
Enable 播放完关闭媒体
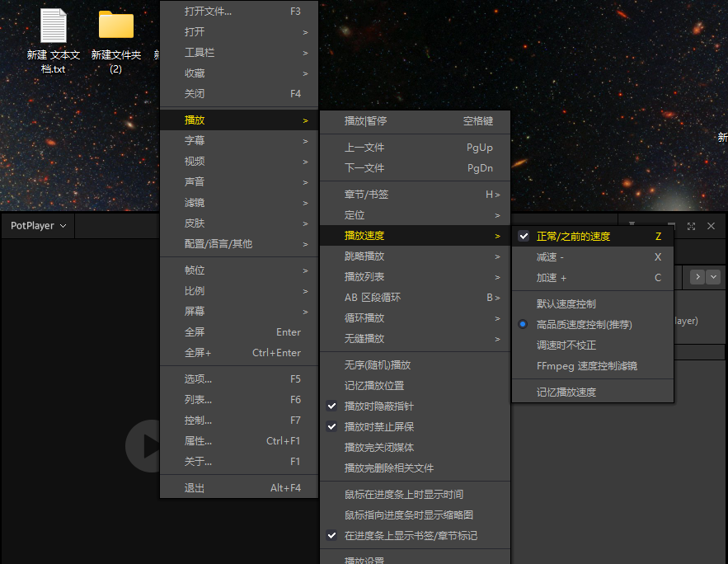pyautogui.click(x=415, y=448)
